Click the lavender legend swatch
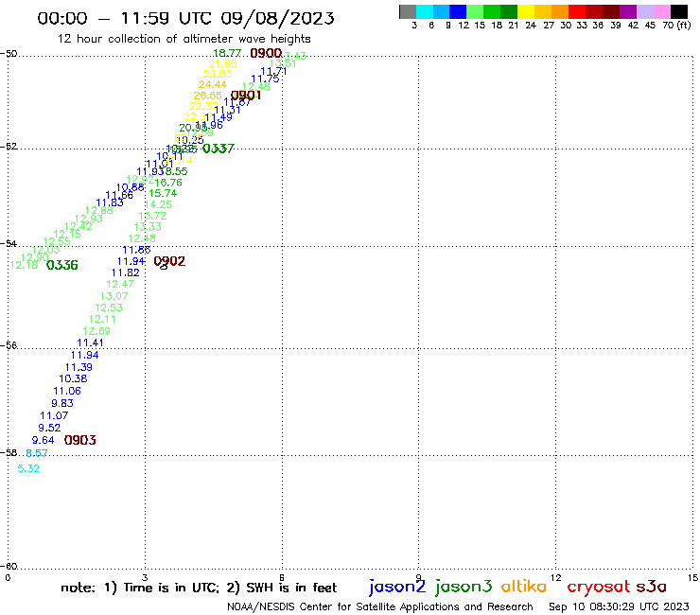 (644, 11)
